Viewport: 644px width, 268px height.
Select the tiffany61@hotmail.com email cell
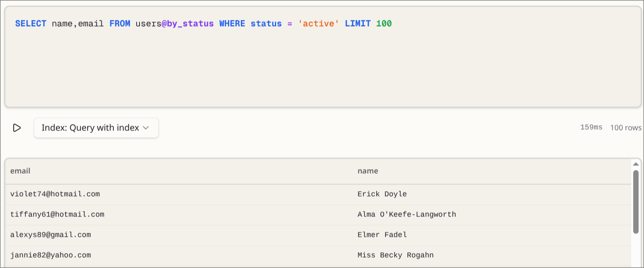57,214
